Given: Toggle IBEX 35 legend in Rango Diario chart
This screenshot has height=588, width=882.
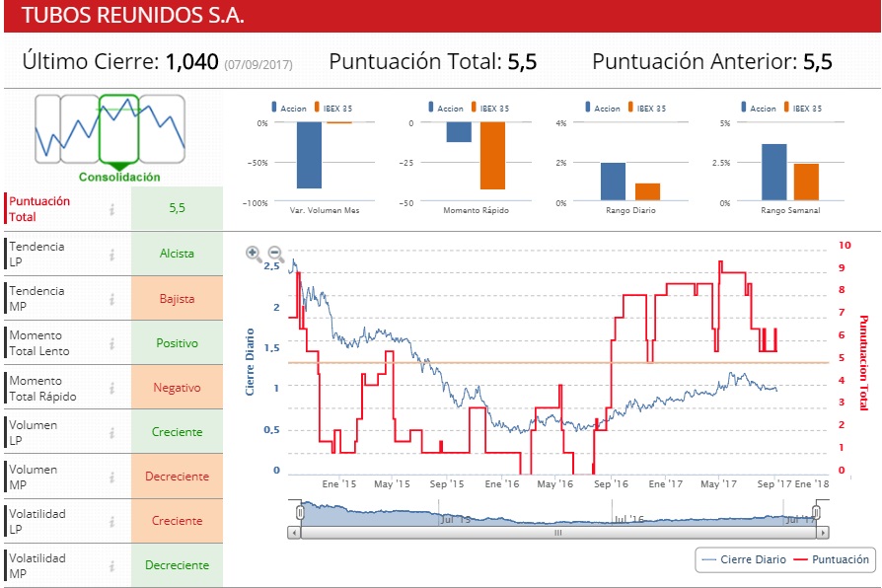Looking at the screenshot, I should click(x=647, y=108).
